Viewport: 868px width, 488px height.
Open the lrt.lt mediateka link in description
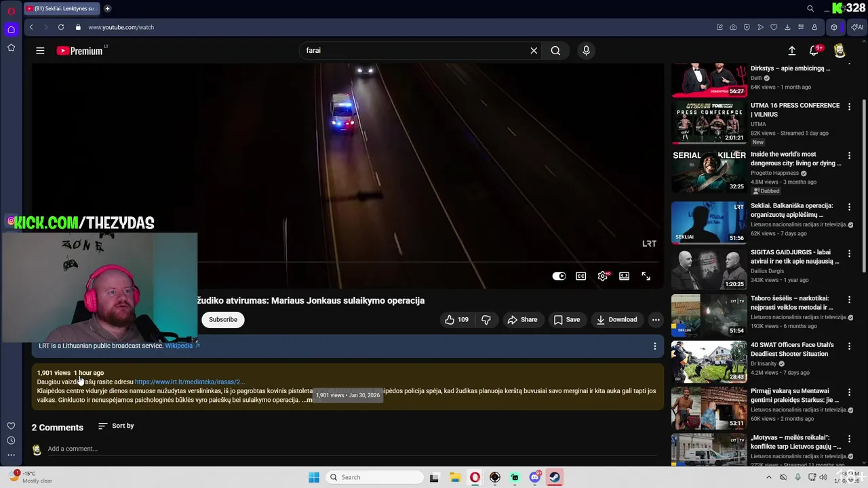pyautogui.click(x=189, y=382)
